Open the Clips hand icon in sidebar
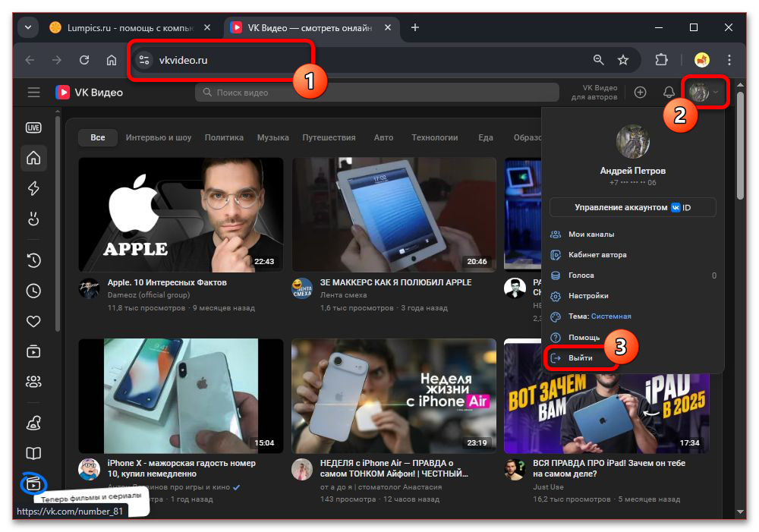The image size is (759, 532). coord(33,219)
